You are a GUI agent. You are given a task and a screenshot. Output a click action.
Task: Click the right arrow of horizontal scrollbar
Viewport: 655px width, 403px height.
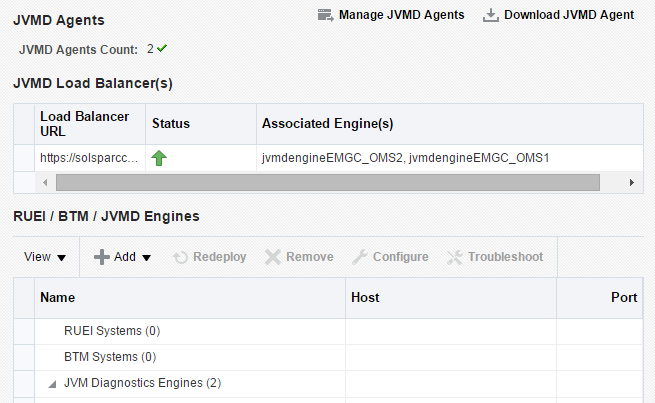point(632,182)
